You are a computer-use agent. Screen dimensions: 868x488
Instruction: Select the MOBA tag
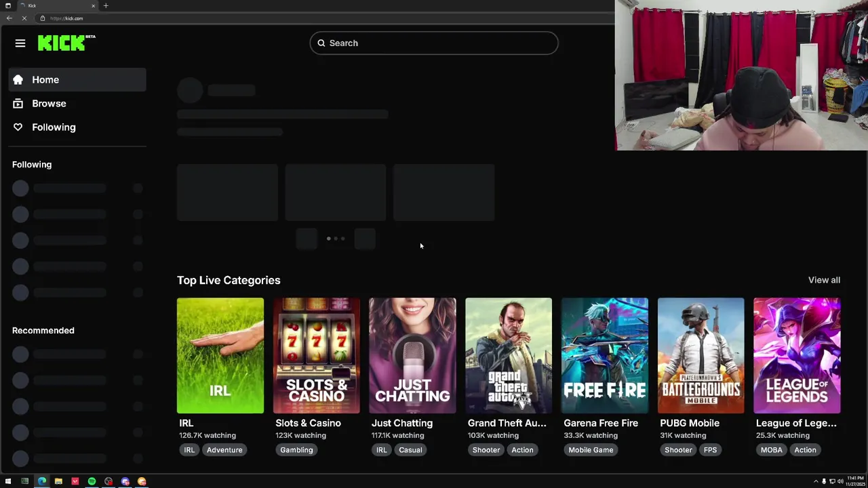click(x=772, y=450)
